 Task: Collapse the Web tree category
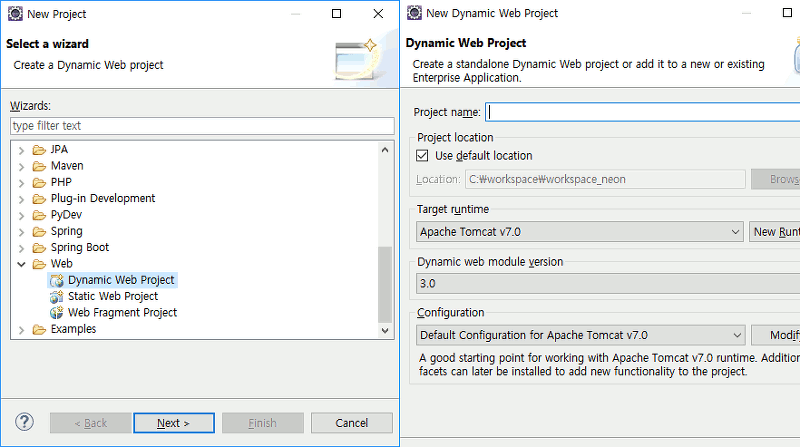[x=23, y=264]
